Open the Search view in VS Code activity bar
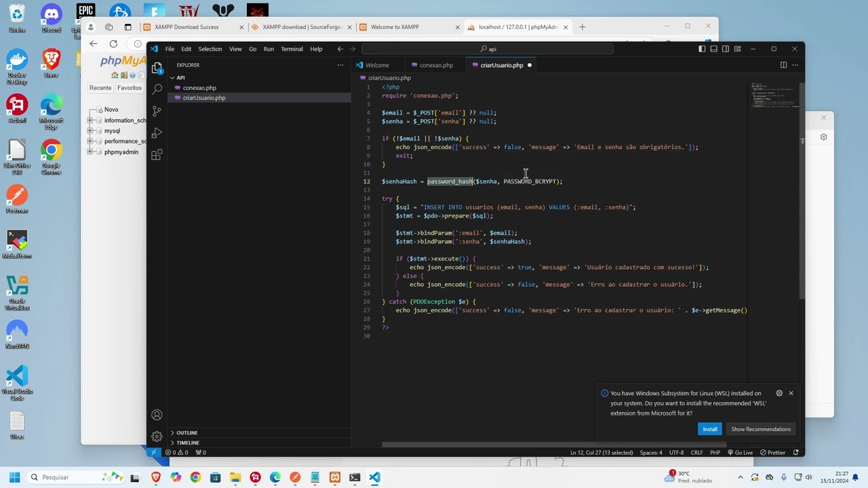This screenshot has width=868, height=488. [x=157, y=89]
